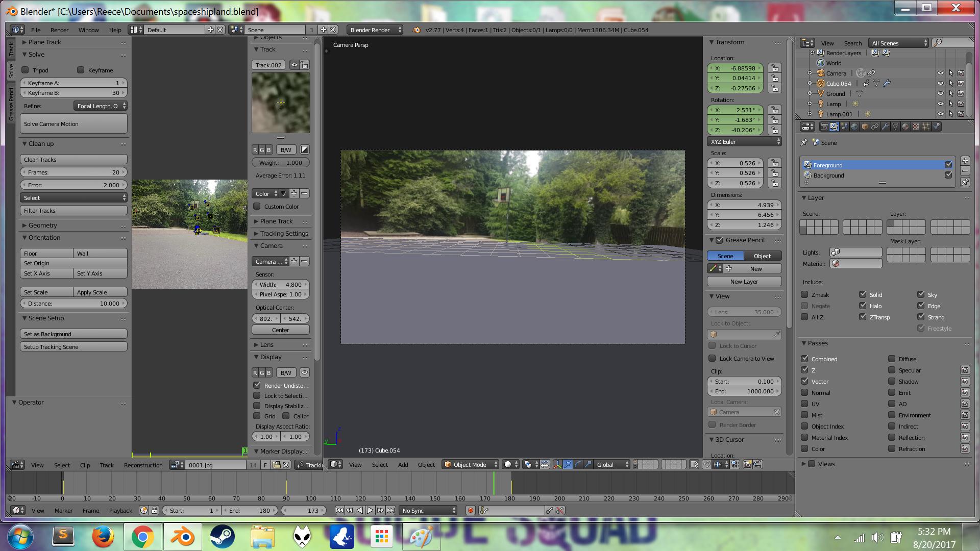
Task: Click the rotate manipulator icon in viewport header
Action: tap(578, 465)
